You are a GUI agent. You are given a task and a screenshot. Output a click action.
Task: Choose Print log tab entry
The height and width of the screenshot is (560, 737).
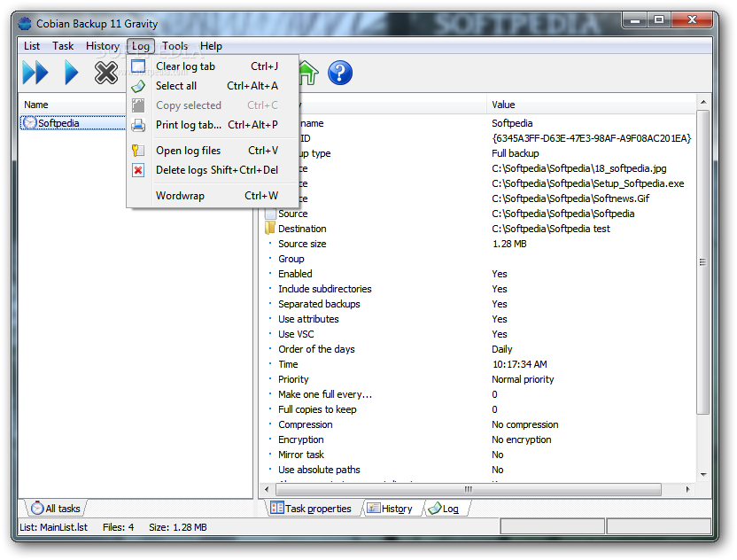[x=213, y=125]
